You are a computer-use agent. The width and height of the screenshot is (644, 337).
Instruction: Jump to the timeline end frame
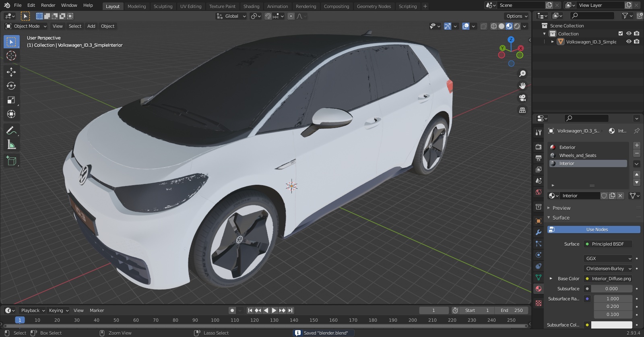290,310
